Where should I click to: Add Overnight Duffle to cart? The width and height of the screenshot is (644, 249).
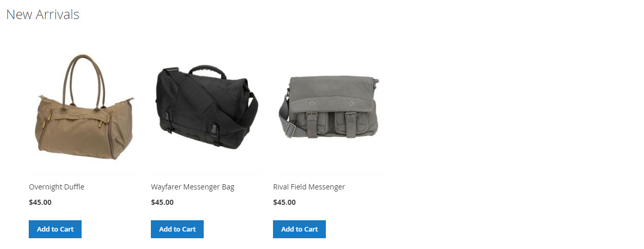[x=55, y=229]
